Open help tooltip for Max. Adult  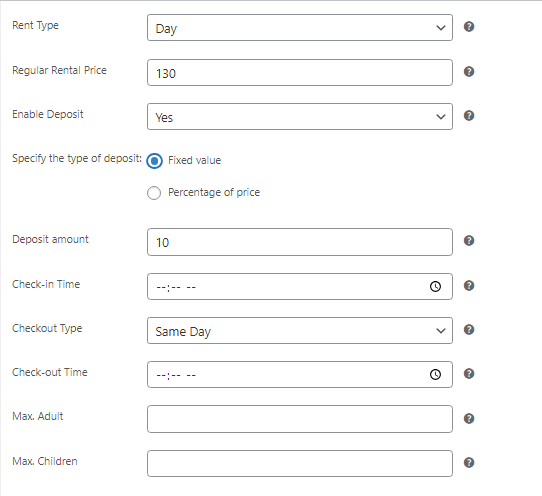(x=469, y=419)
